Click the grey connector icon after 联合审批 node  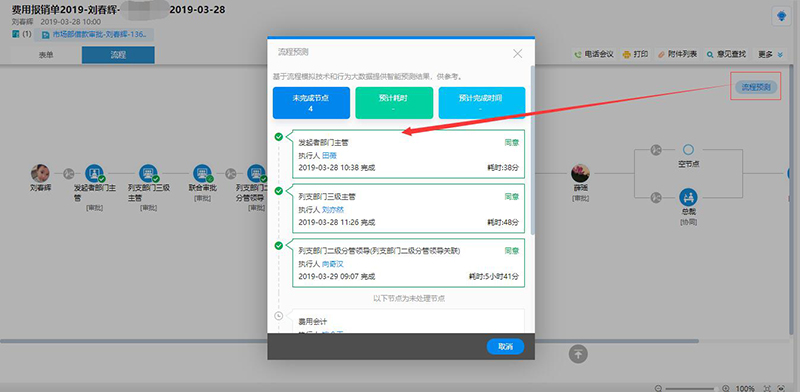(231, 174)
